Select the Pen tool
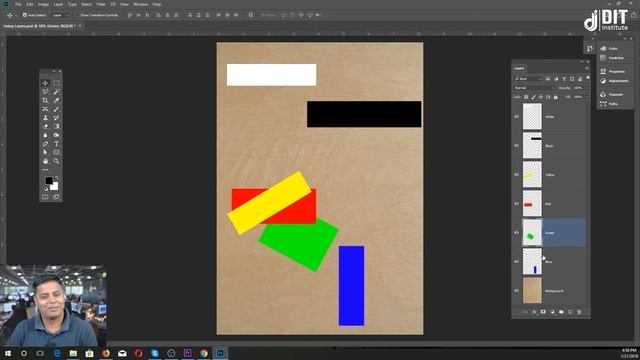The width and height of the screenshot is (640, 360). [45, 144]
